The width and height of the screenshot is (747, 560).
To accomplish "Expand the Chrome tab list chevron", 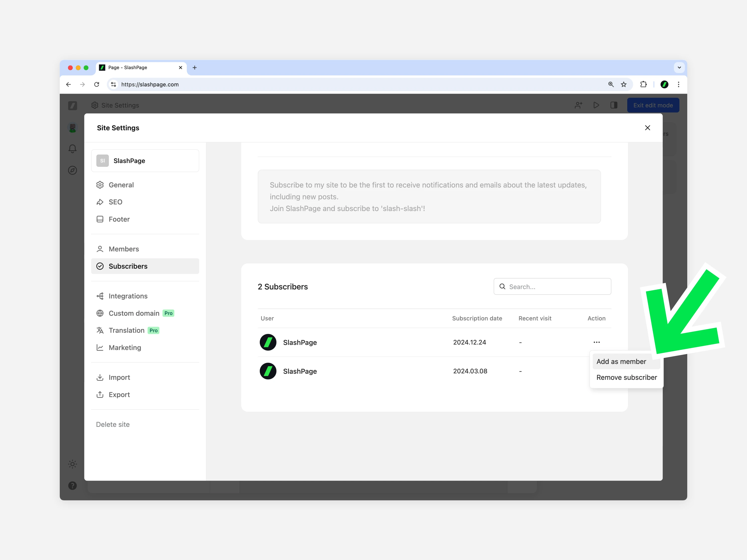I will coord(679,67).
